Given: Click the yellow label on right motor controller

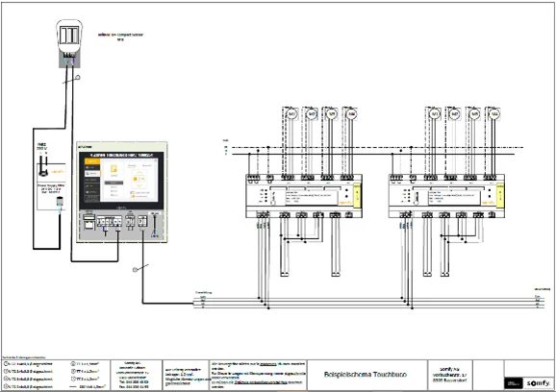Looking at the screenshot, I should (500, 195).
